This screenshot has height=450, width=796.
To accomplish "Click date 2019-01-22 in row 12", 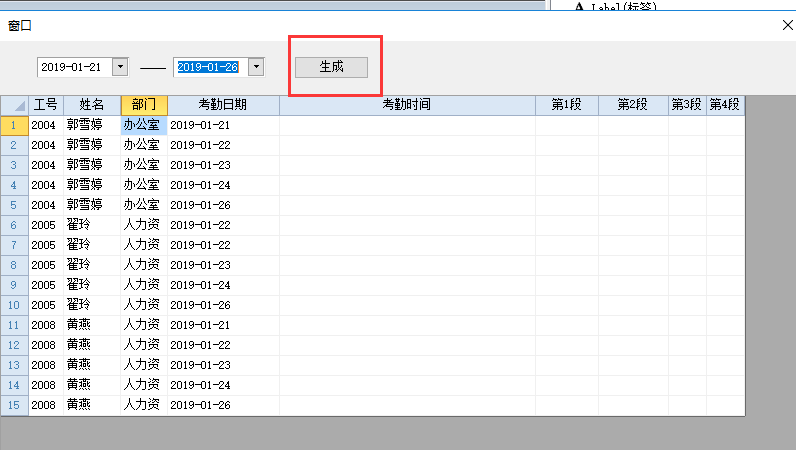I will [223, 345].
